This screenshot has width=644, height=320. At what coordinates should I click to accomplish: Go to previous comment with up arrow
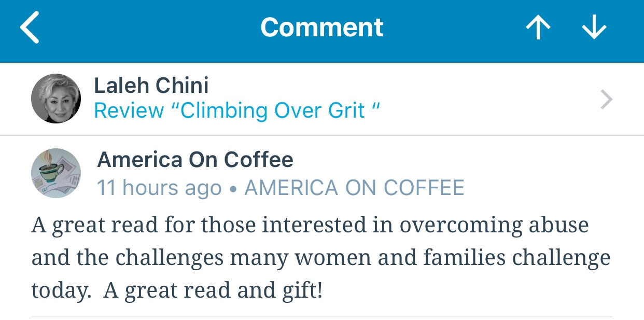pos(538,28)
